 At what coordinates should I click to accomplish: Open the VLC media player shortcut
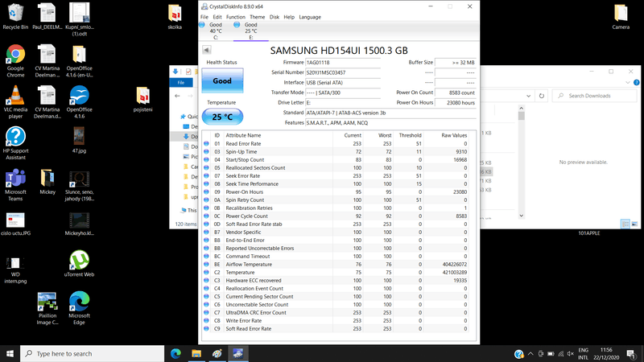click(15, 102)
